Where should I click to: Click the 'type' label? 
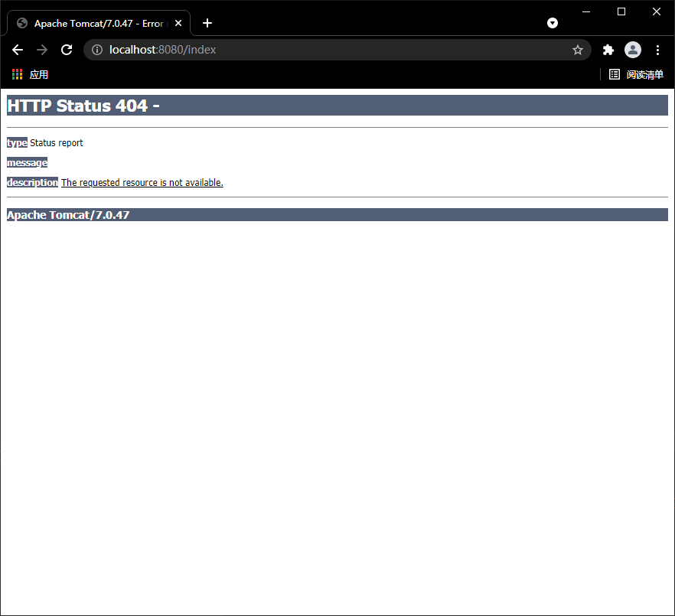click(17, 143)
